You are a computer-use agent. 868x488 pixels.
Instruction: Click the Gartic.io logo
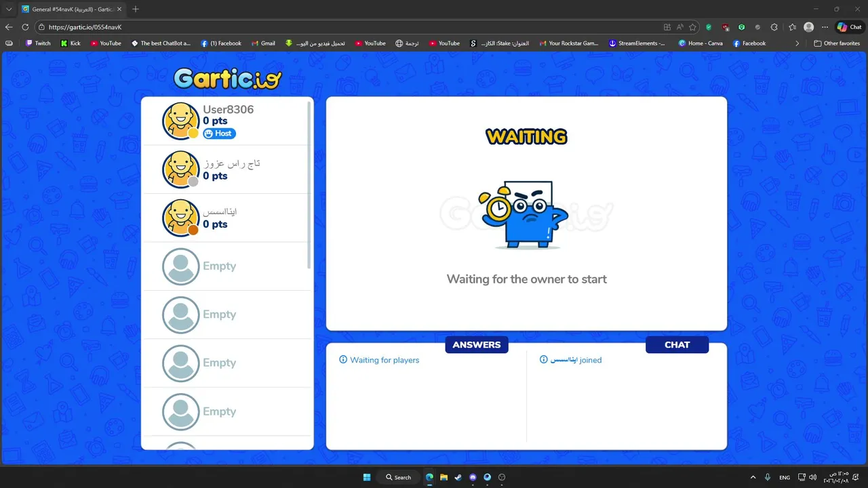tap(227, 79)
